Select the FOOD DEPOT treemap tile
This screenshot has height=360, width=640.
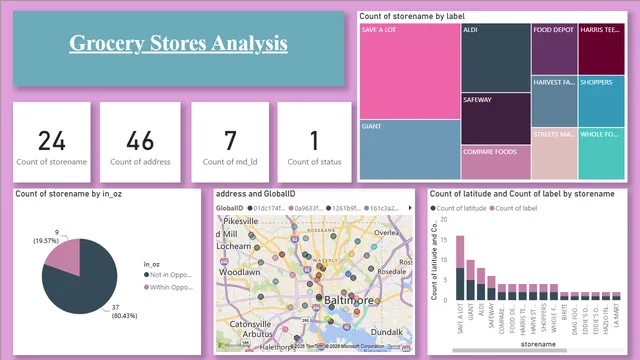click(x=554, y=49)
